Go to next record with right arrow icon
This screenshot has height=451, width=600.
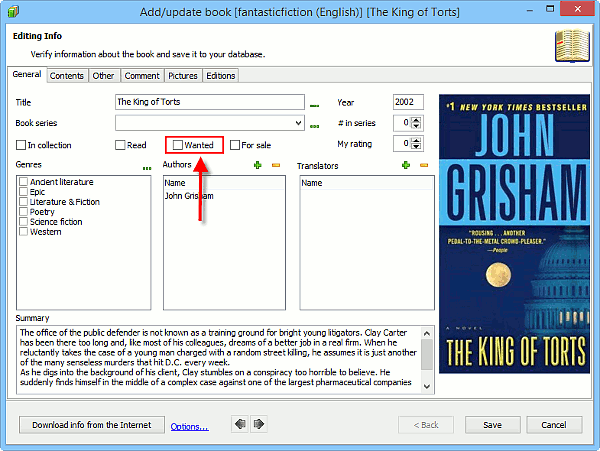coord(259,424)
